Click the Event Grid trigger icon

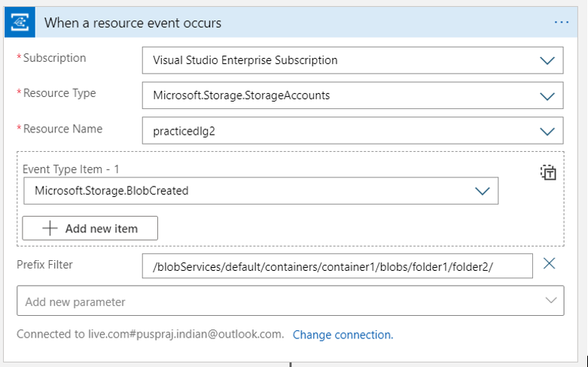point(20,23)
